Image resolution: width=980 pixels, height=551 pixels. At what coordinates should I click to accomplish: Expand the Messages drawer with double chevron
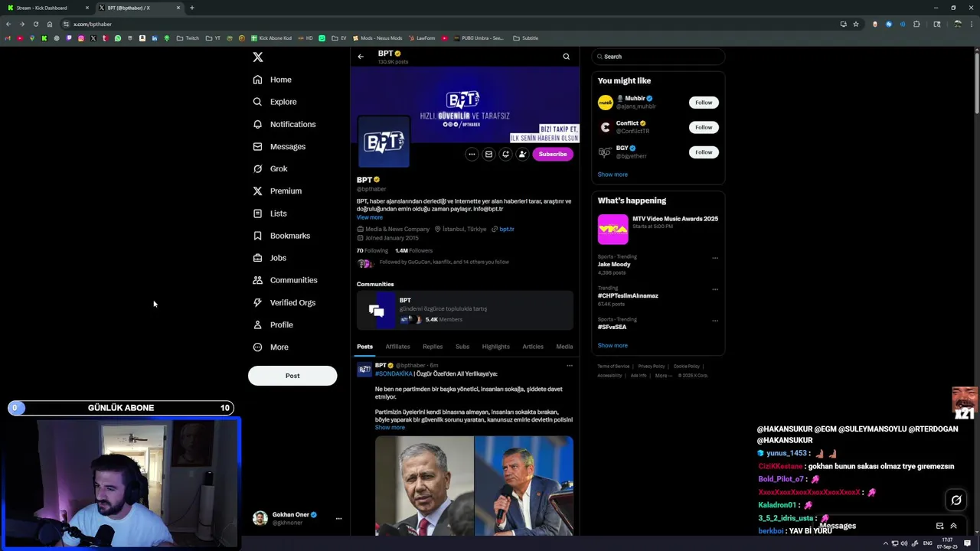click(953, 526)
